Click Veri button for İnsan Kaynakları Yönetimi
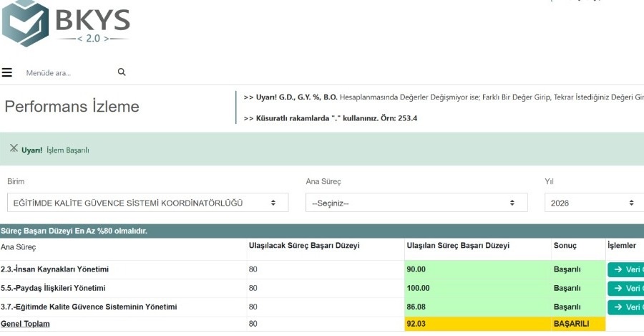This screenshot has height=336, width=644. (x=625, y=269)
